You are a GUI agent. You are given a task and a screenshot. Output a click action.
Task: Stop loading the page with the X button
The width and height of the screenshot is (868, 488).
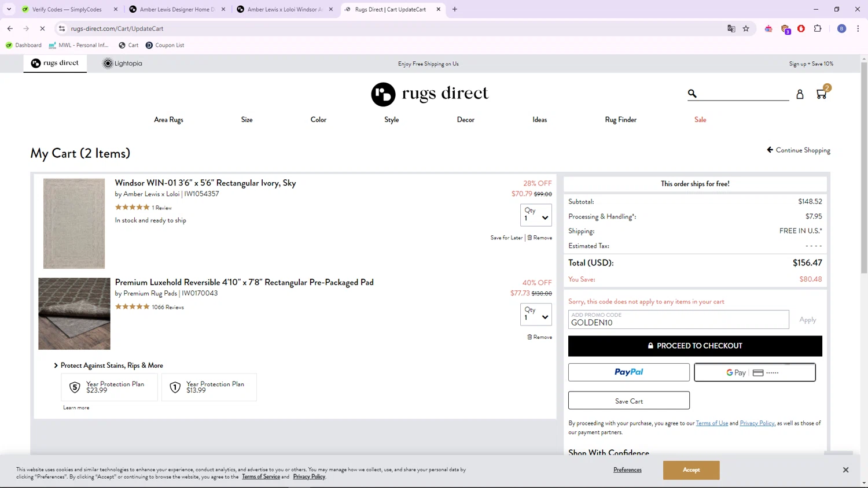[x=42, y=28]
